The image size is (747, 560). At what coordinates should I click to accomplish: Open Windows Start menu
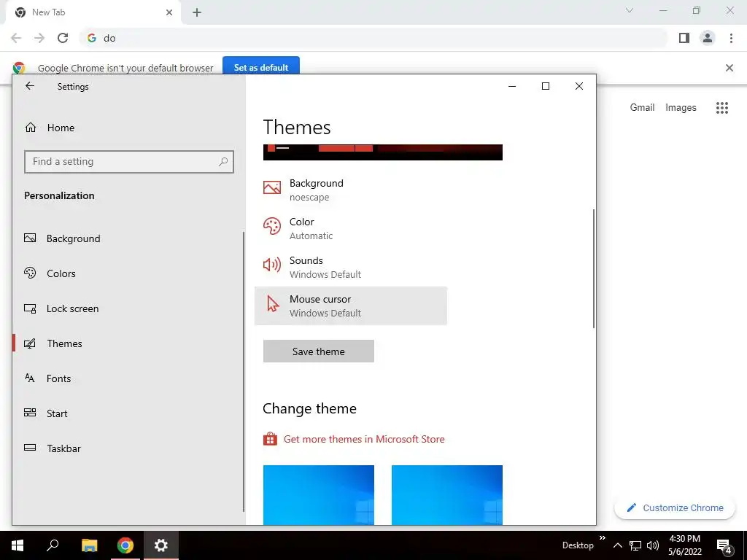point(18,545)
